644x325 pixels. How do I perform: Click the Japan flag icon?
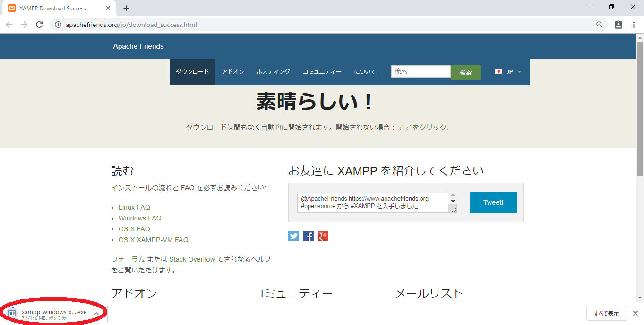[x=498, y=72]
